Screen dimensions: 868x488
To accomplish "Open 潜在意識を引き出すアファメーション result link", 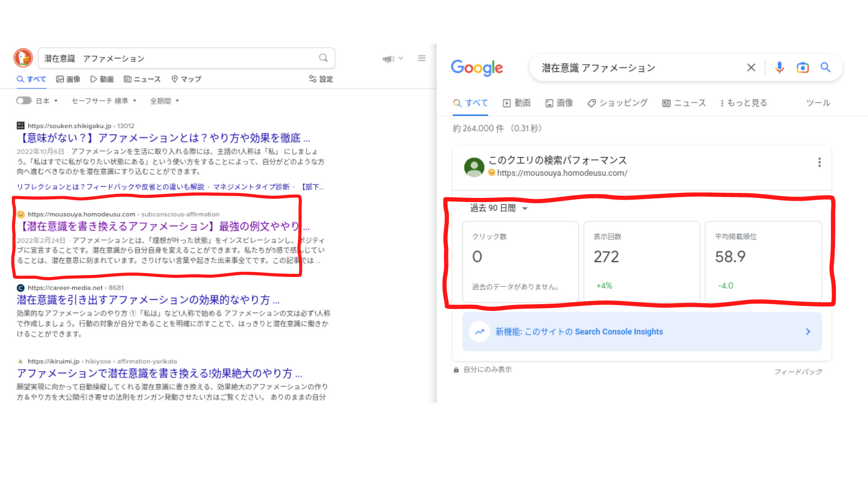I will [x=148, y=300].
